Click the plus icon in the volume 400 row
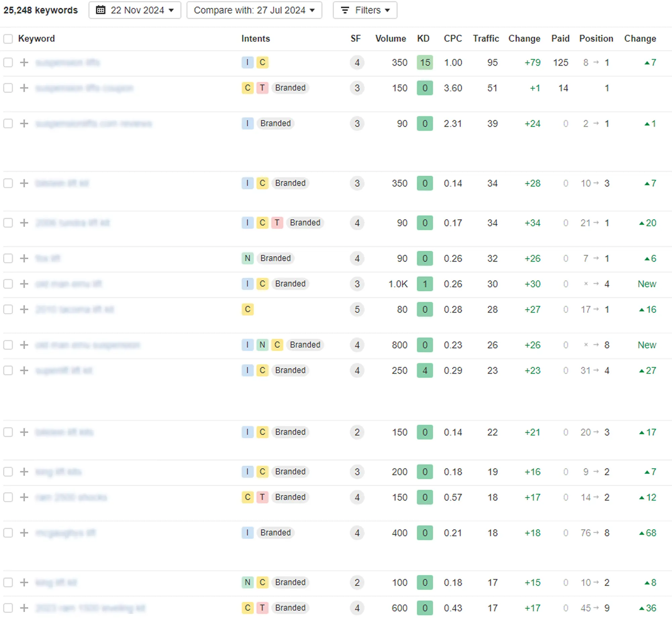Viewport: 672px width, 618px height. click(24, 533)
